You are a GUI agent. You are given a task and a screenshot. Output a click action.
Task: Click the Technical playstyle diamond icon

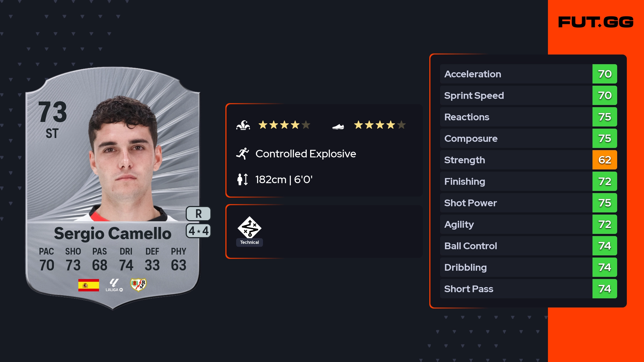[x=249, y=227]
